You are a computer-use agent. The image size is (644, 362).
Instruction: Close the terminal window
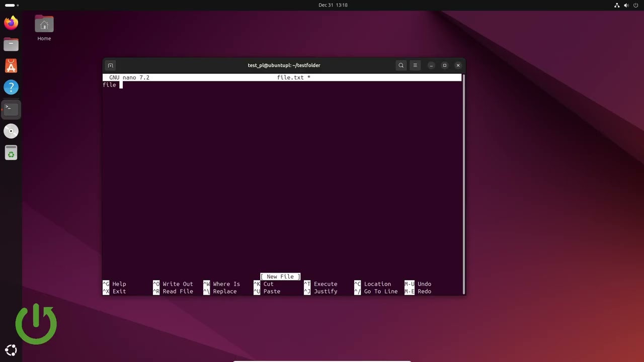point(458,65)
